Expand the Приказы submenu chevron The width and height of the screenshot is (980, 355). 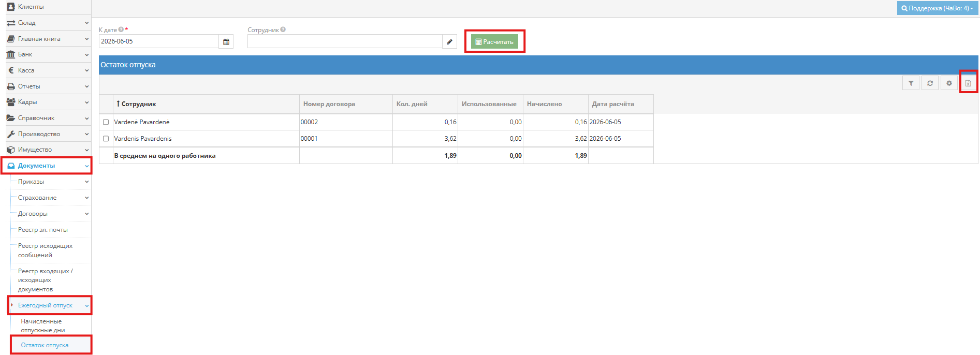(x=86, y=182)
